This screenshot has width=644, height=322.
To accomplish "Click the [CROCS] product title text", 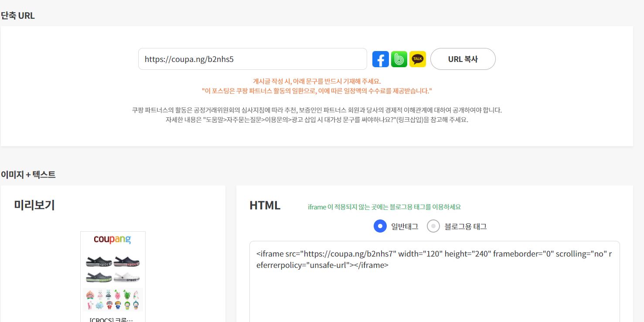I will [111, 319].
